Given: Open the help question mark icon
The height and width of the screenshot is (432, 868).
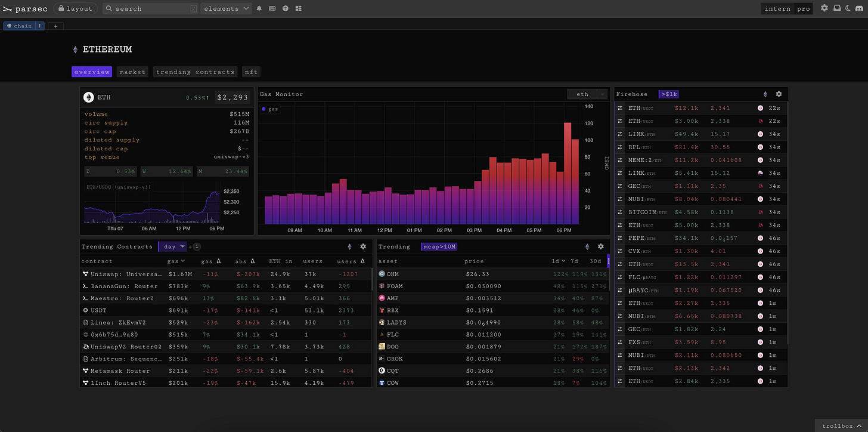Looking at the screenshot, I should [x=286, y=8].
